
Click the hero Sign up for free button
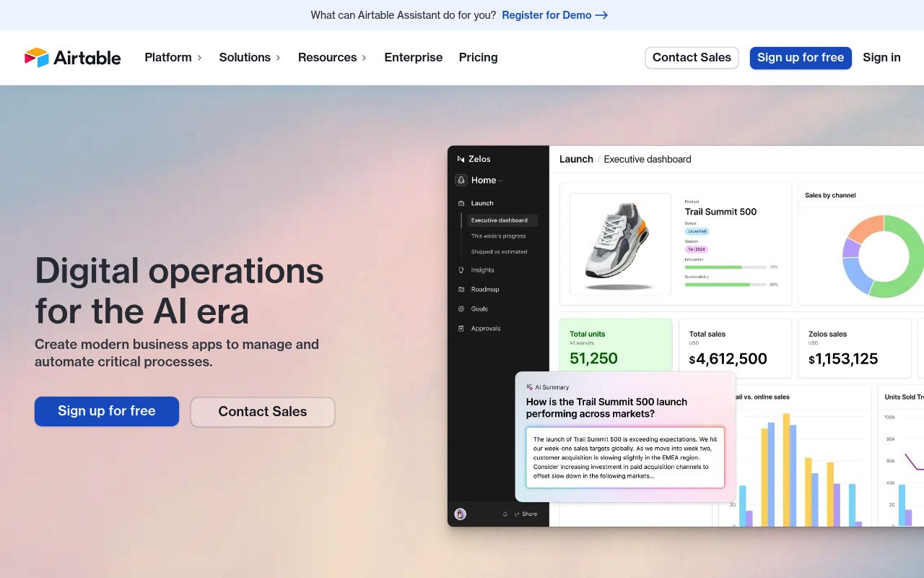[107, 411]
